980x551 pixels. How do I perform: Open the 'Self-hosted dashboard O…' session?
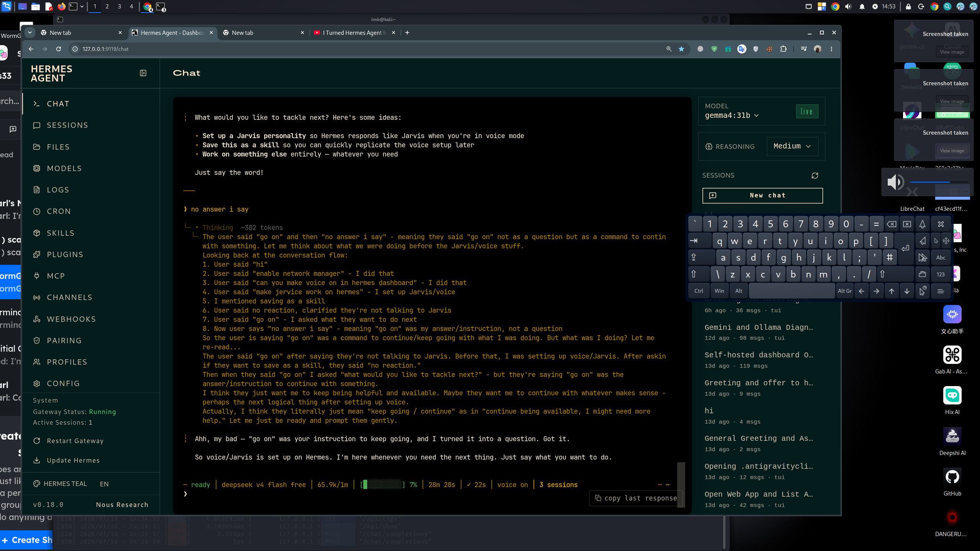[759, 360]
